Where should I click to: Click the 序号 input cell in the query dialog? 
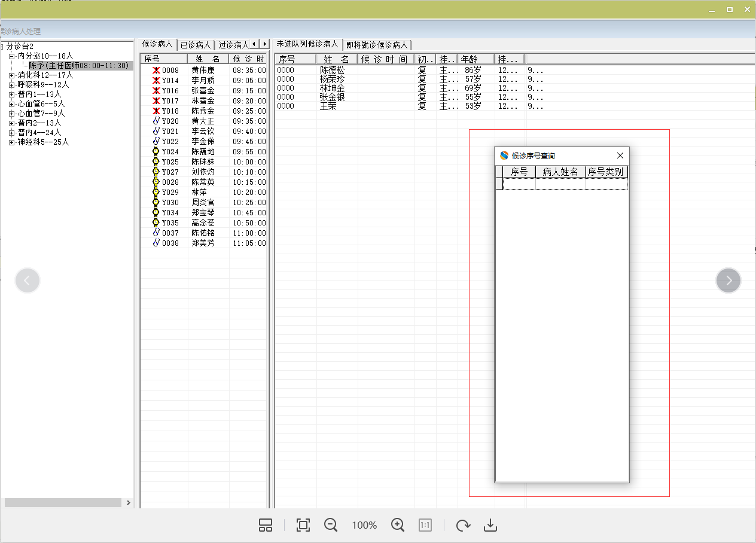[519, 184]
